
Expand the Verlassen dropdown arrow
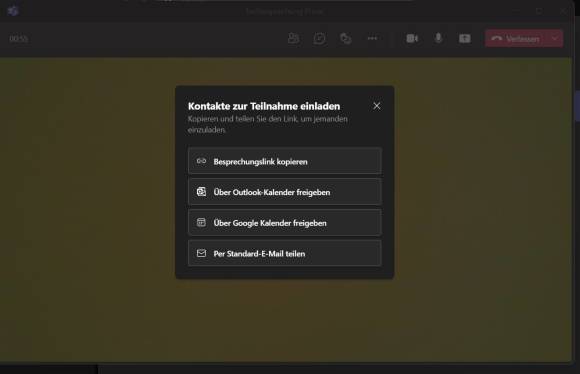click(555, 38)
